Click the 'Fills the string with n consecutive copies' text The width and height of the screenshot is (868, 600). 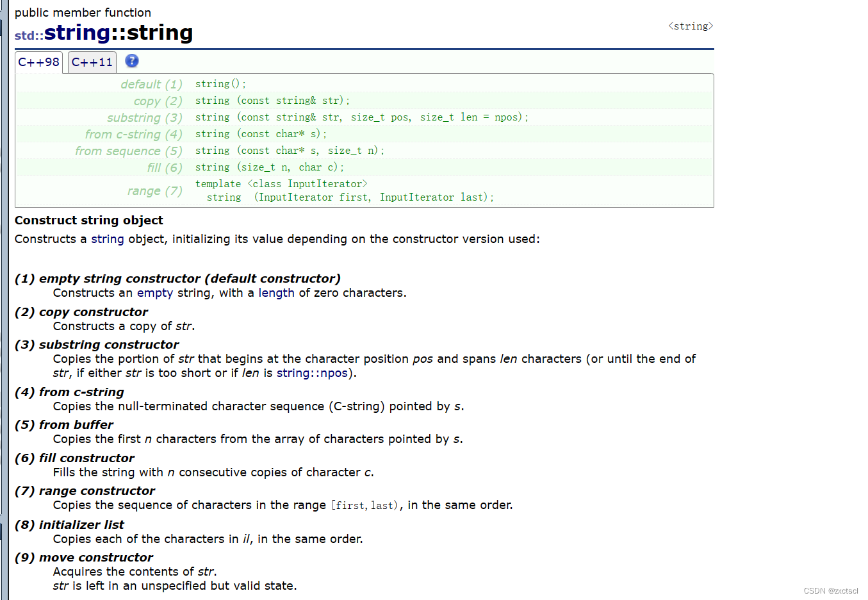click(213, 472)
